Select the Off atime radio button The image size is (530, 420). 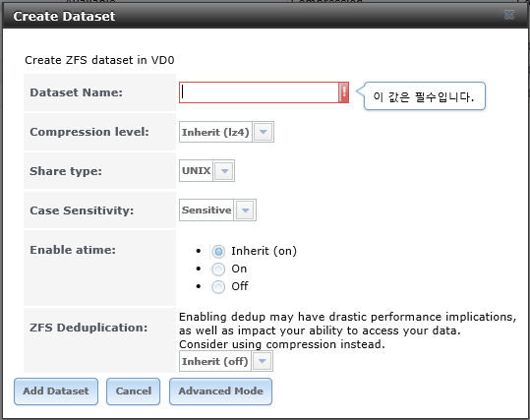pos(218,287)
